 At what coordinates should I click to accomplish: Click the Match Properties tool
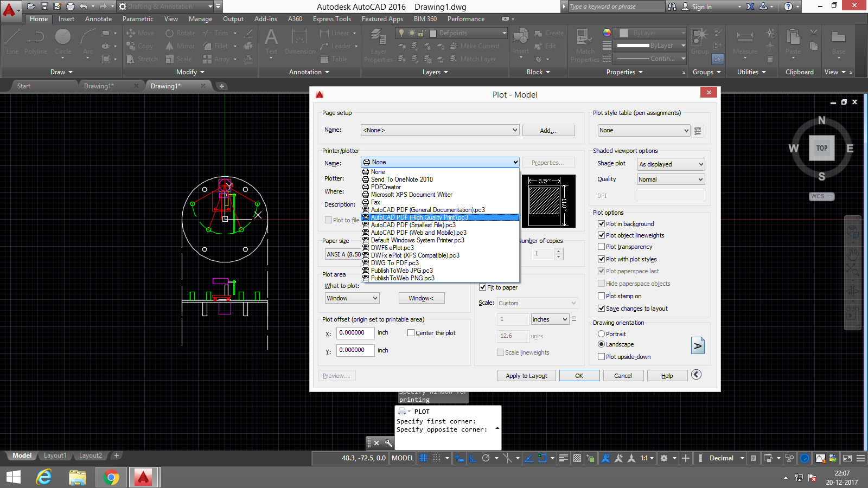pos(585,46)
